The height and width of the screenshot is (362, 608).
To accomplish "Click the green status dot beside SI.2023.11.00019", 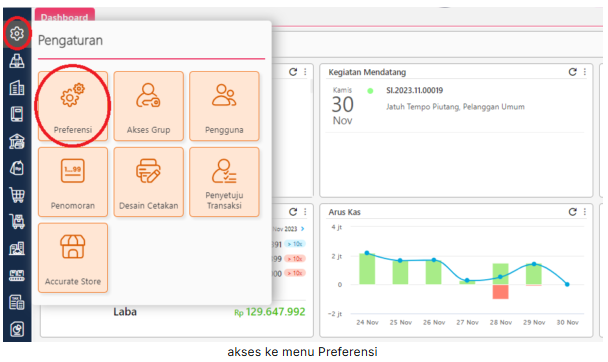I will point(370,91).
